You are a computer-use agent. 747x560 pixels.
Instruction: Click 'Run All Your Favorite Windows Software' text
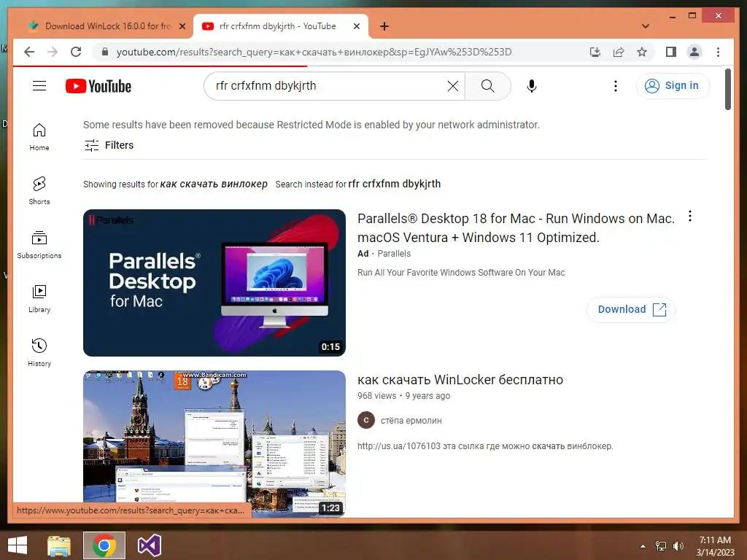(461, 273)
